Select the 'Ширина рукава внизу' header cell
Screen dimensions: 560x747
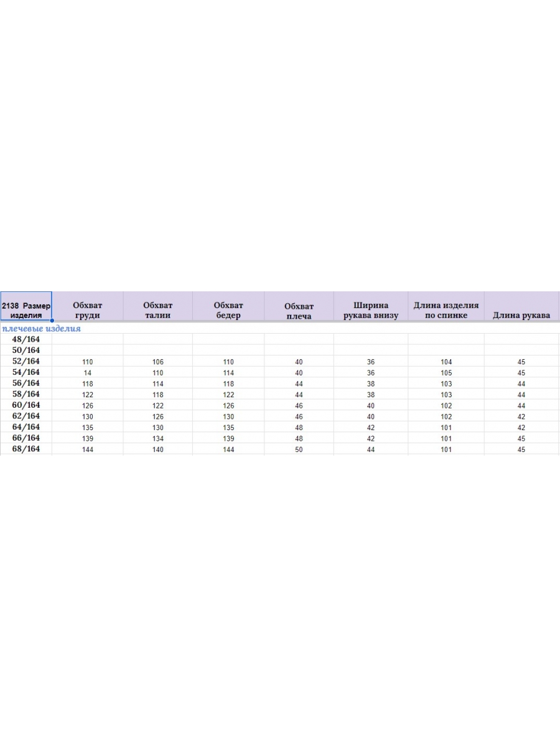[x=371, y=310]
